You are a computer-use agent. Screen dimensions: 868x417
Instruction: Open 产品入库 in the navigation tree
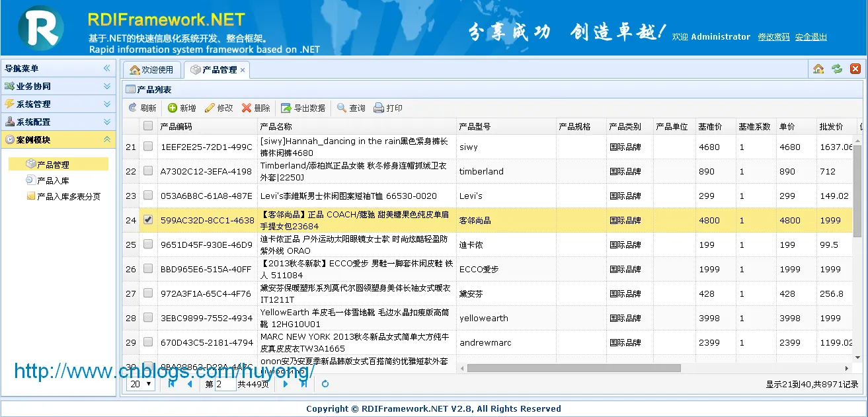click(53, 180)
